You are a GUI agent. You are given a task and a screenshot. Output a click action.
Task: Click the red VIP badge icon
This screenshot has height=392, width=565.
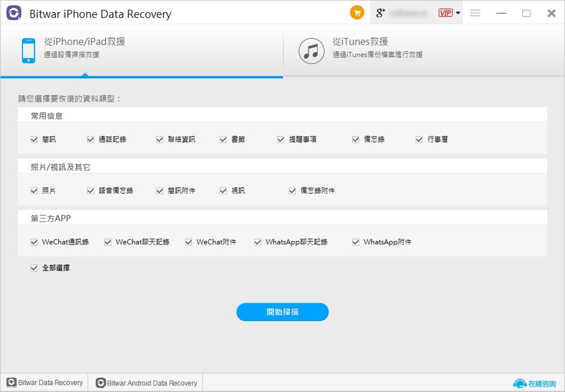coord(445,13)
